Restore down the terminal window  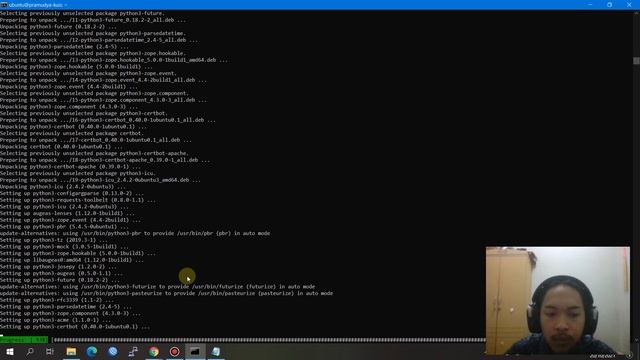[x=609, y=4]
